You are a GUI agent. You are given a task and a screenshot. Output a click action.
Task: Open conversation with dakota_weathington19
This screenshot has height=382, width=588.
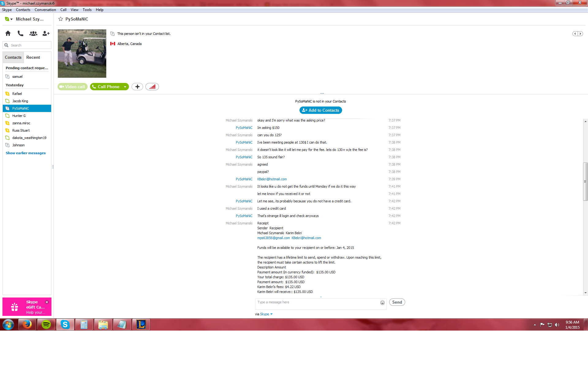click(27, 138)
